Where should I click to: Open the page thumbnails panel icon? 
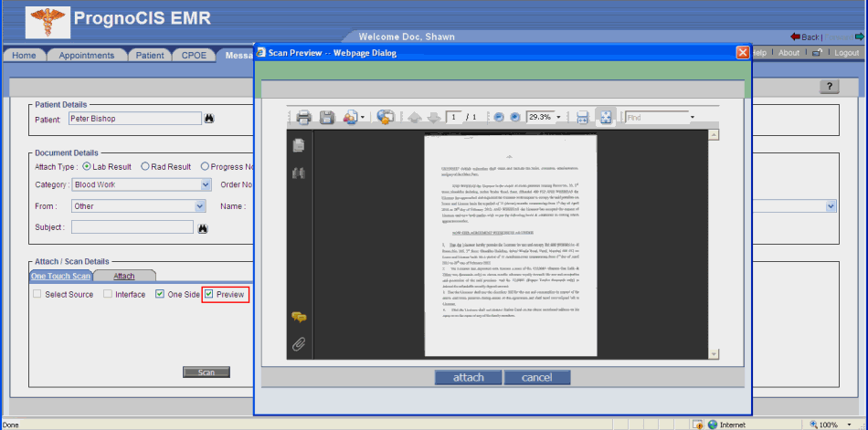pos(299,145)
